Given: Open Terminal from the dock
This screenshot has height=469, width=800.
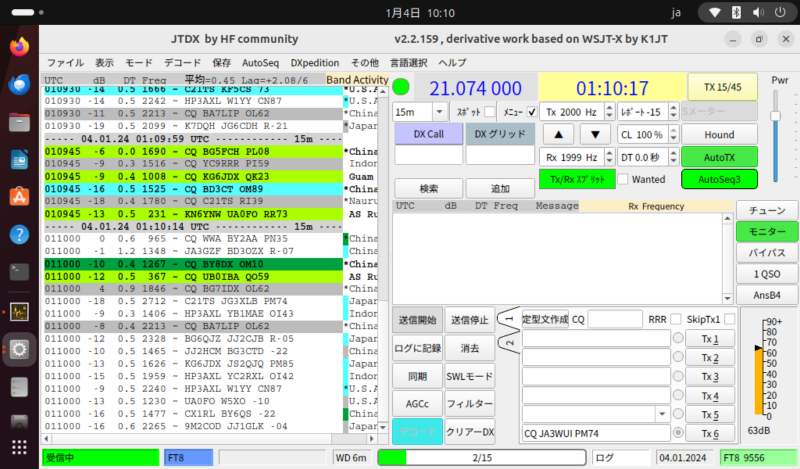Looking at the screenshot, I should pos(19,272).
